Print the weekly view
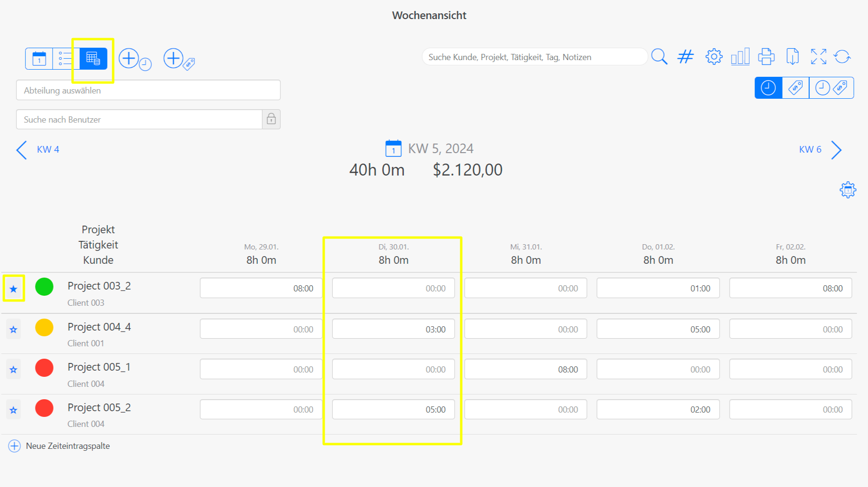The width and height of the screenshot is (868, 487). click(766, 57)
